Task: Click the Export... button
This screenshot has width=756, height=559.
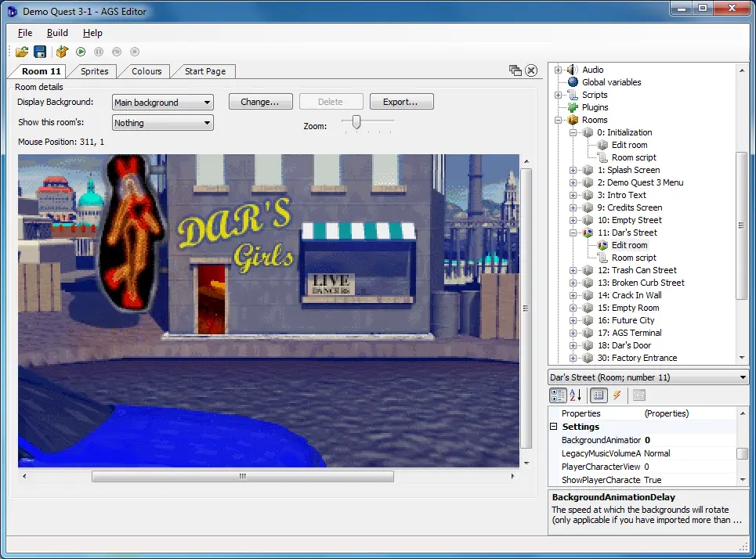Action: pos(402,102)
